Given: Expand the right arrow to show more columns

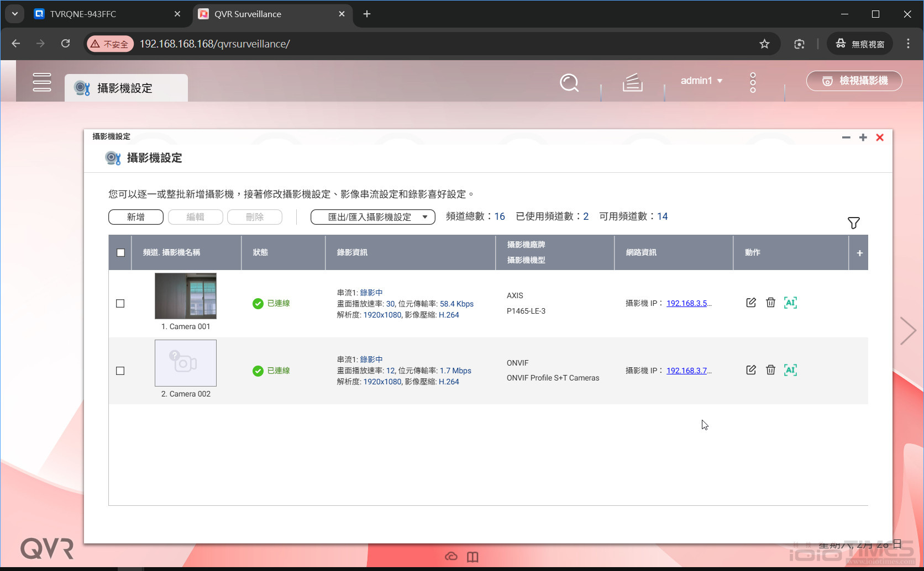Looking at the screenshot, I should click(908, 330).
